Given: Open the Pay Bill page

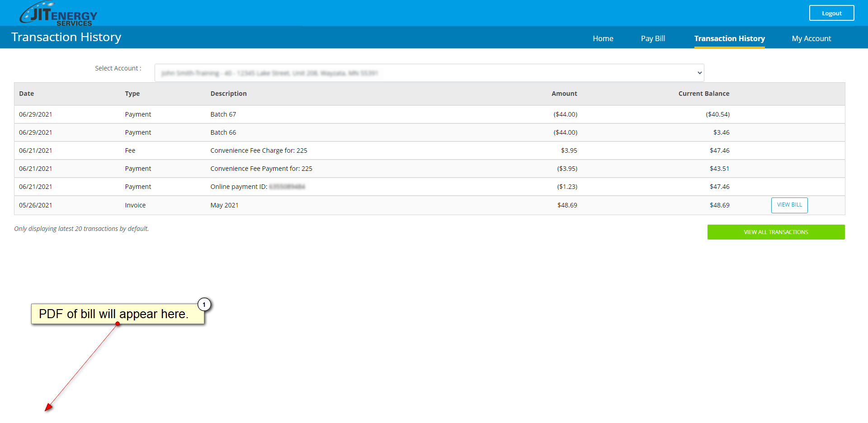Looking at the screenshot, I should pyautogui.click(x=652, y=38).
